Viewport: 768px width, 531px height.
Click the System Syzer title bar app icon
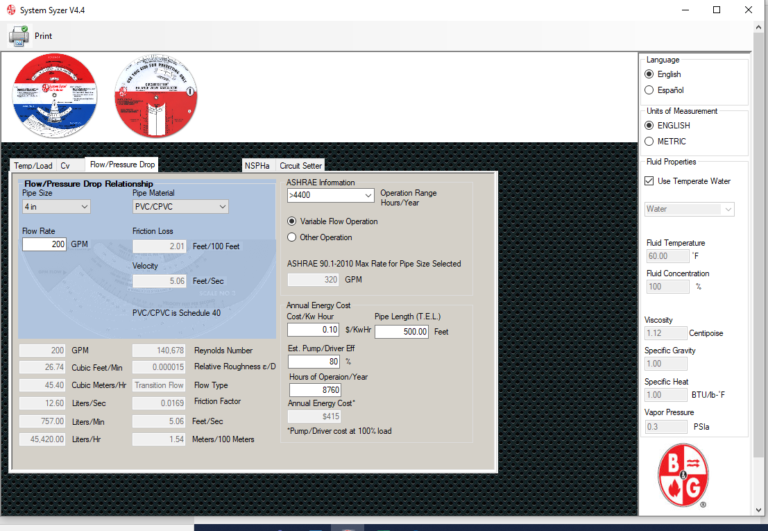click(x=11, y=9)
